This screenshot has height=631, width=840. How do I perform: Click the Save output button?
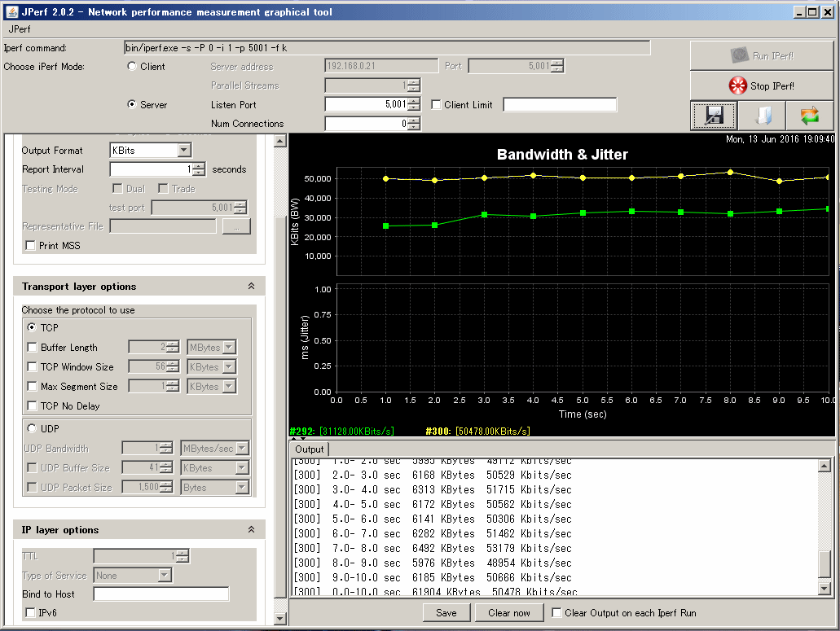(446, 613)
